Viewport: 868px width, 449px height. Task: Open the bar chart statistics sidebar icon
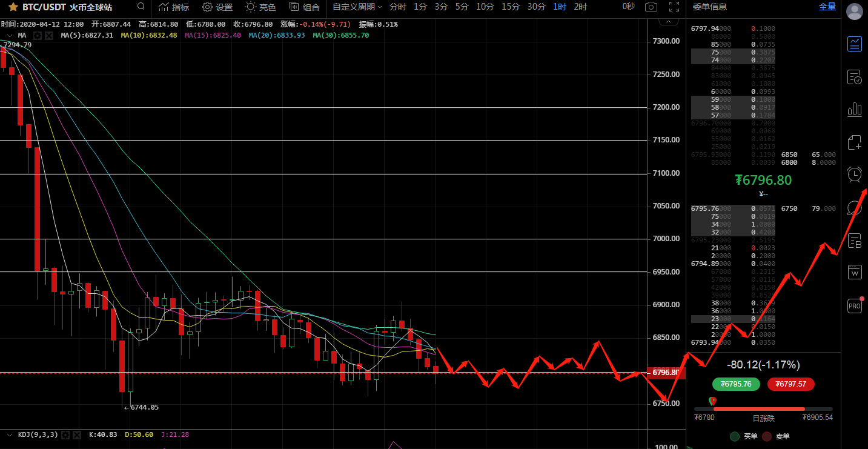(855, 110)
